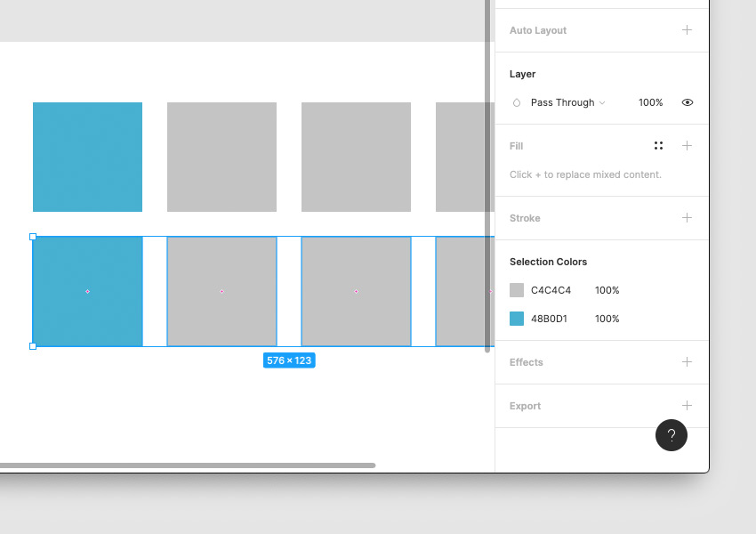Click 'Click + to replace mixed content' text
756x534 pixels.
[585, 174]
